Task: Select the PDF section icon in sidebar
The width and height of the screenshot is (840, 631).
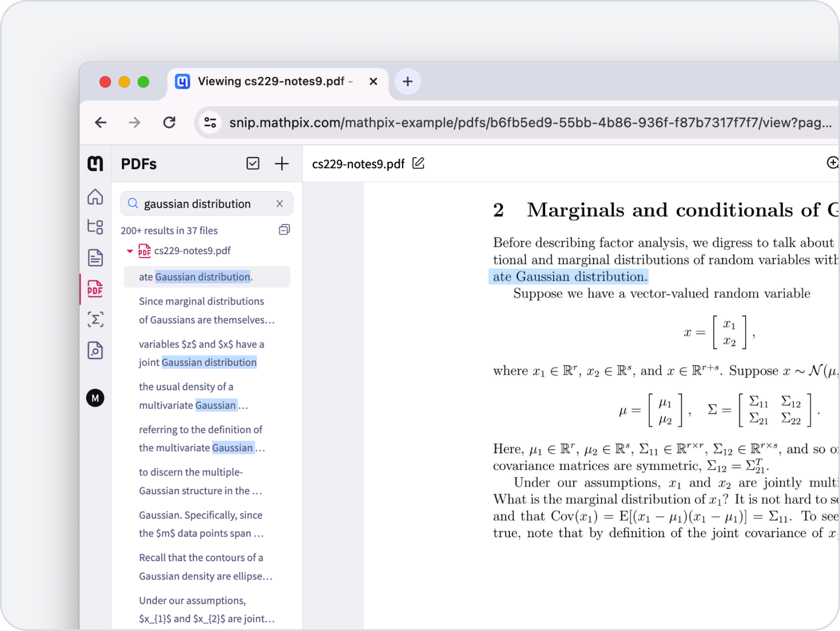Action: point(95,288)
